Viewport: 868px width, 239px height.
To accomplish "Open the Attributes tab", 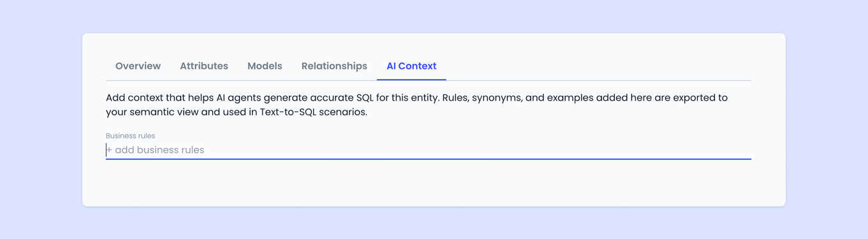I will pos(204,66).
